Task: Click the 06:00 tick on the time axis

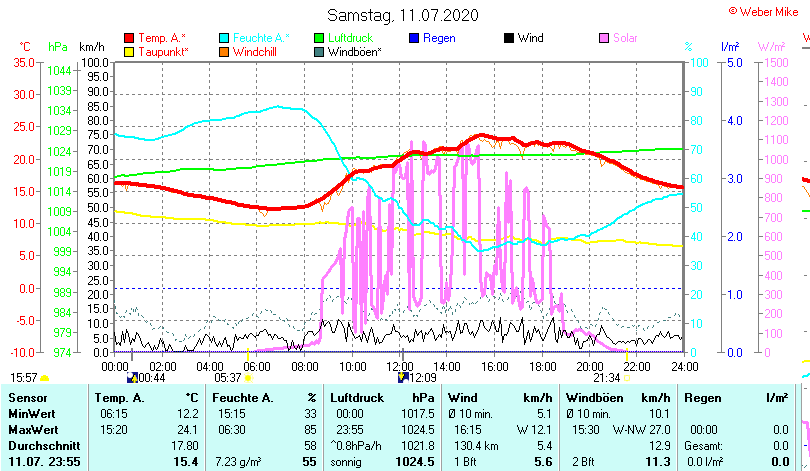Action: click(x=257, y=367)
